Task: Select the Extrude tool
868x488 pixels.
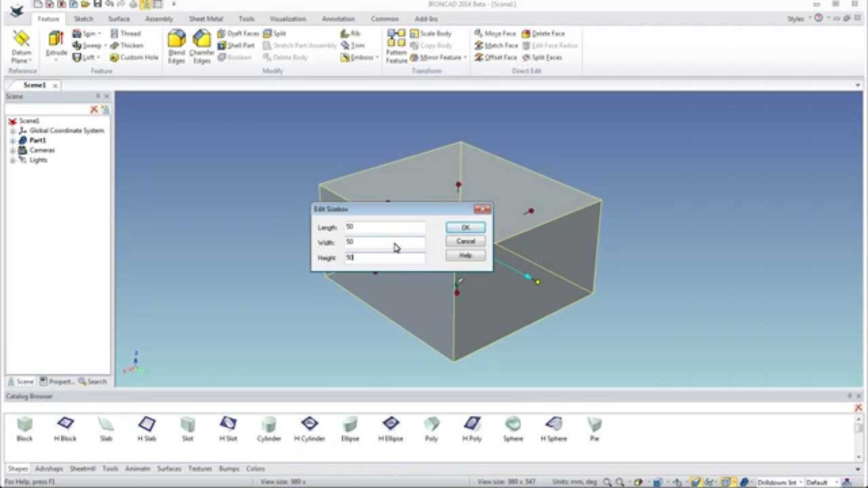Action: click(56, 42)
